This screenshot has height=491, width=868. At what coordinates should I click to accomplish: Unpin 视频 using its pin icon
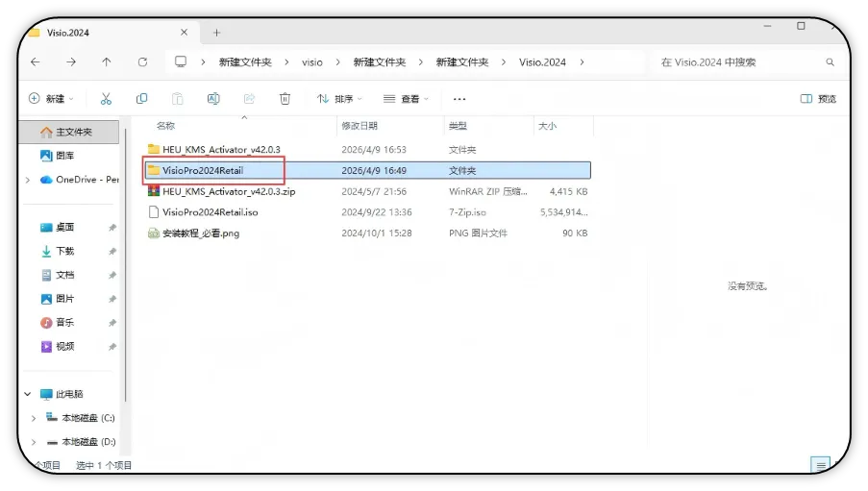pyautogui.click(x=112, y=347)
